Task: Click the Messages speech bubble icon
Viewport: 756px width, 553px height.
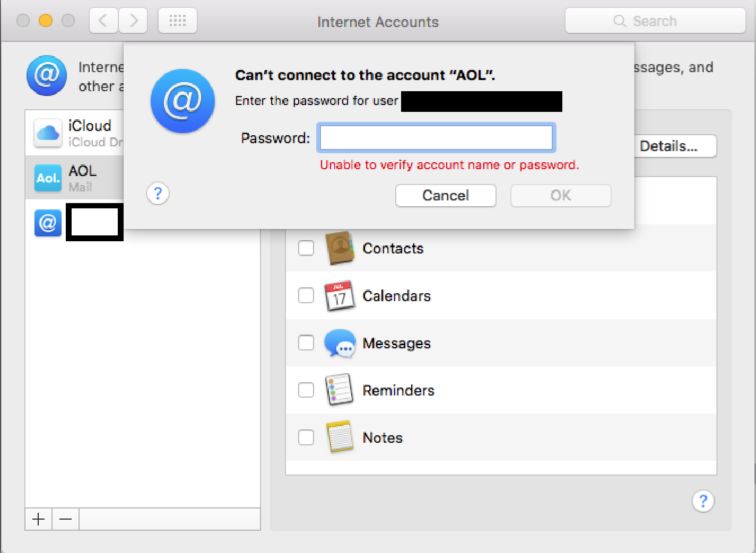Action: (x=340, y=343)
